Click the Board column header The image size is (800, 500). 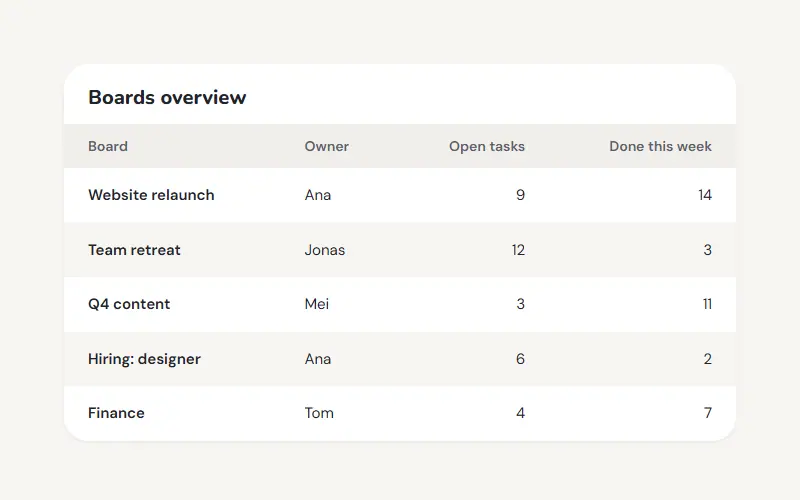coord(108,146)
